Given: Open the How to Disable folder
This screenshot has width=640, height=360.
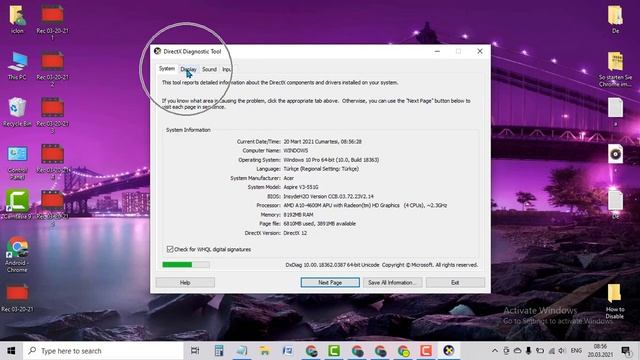Looking at the screenshot, I should 615,301.
